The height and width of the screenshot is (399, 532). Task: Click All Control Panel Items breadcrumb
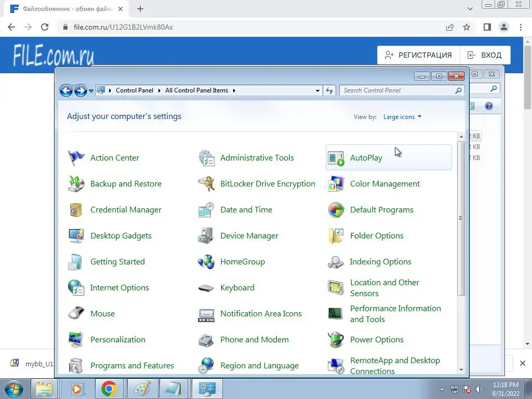pos(196,90)
